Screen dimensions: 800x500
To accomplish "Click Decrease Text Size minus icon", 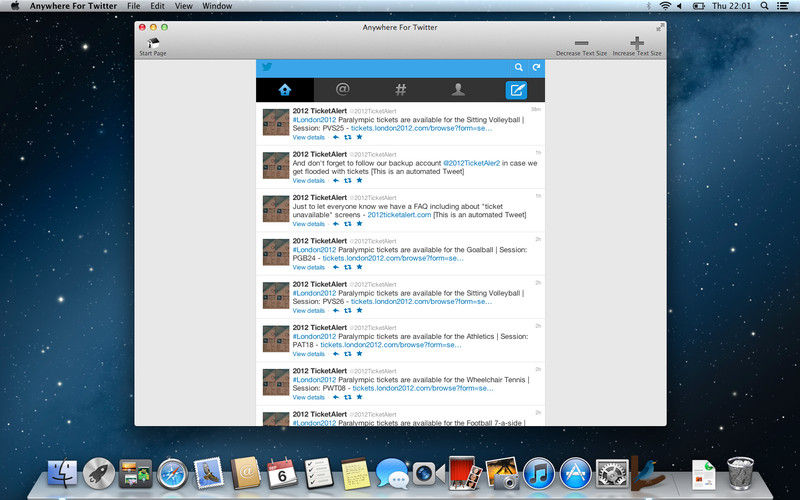I will pyautogui.click(x=581, y=43).
